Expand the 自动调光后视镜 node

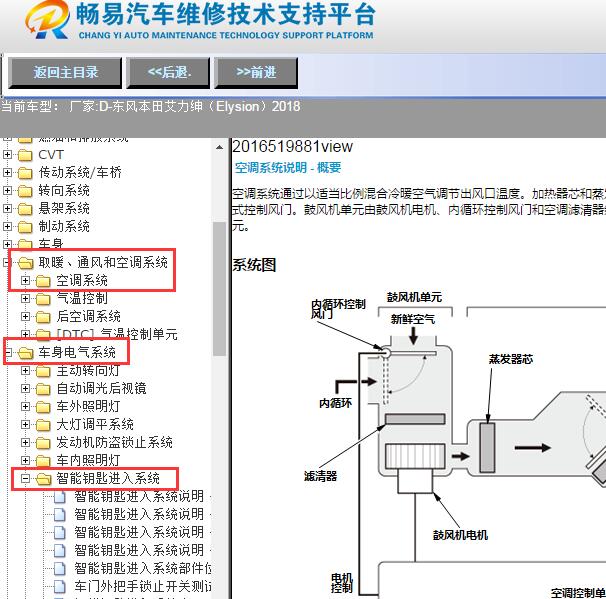(x=26, y=388)
